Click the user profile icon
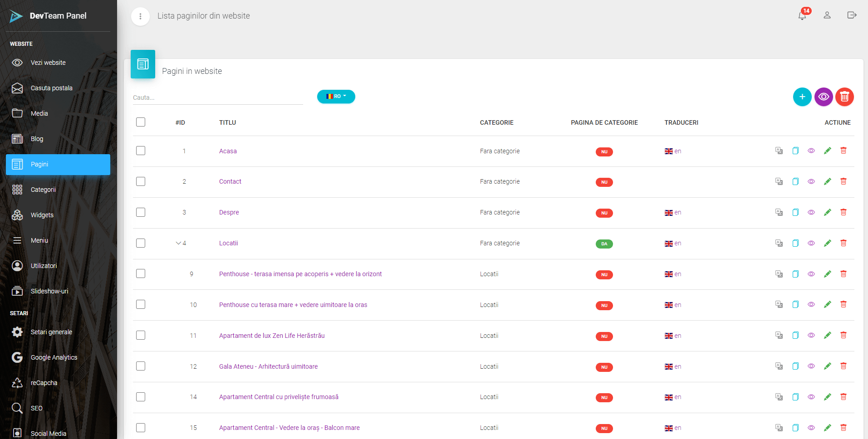This screenshot has height=439, width=868. (x=827, y=15)
